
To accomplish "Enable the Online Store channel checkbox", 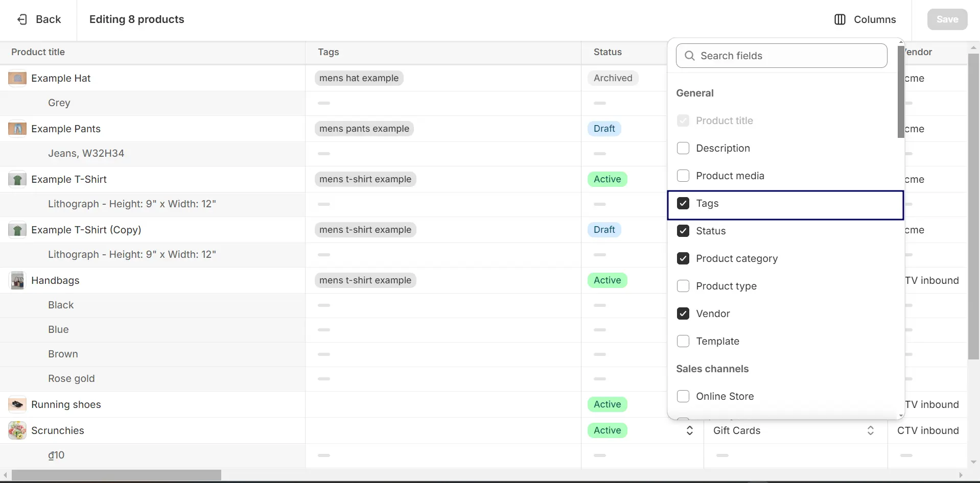I will (x=683, y=396).
